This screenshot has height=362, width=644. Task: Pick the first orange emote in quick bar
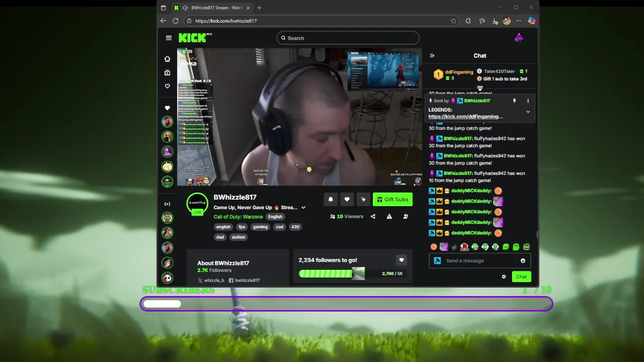(x=434, y=247)
